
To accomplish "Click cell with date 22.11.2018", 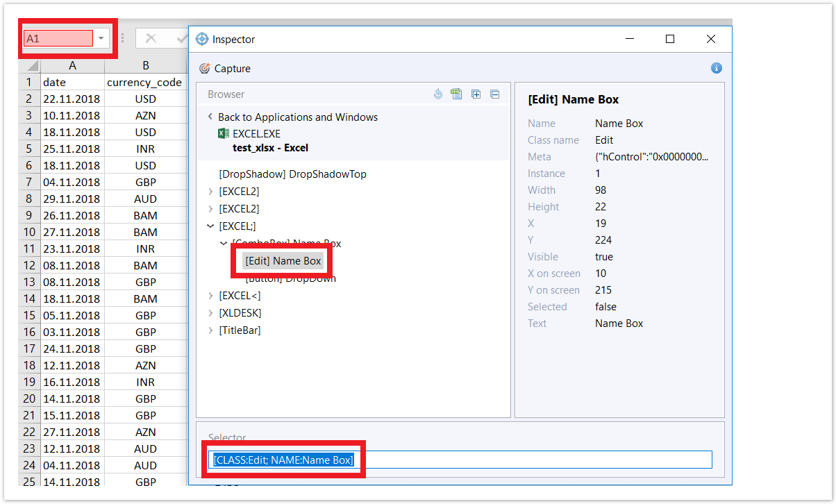I will click(72, 99).
